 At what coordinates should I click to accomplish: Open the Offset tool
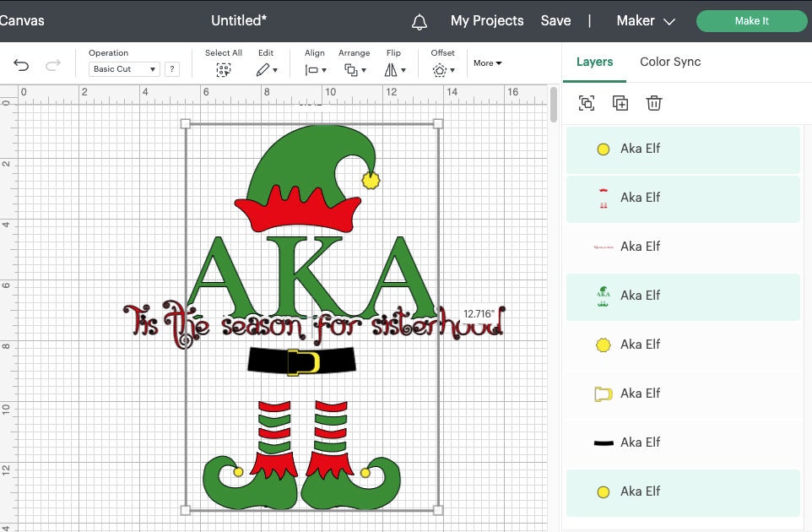441,68
